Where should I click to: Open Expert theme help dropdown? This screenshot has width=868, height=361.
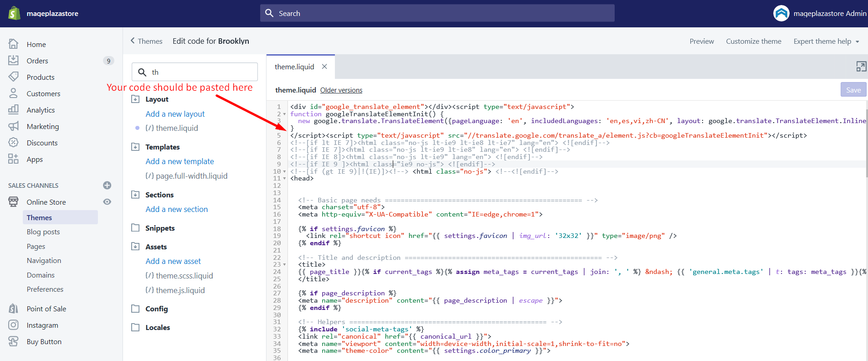point(826,41)
